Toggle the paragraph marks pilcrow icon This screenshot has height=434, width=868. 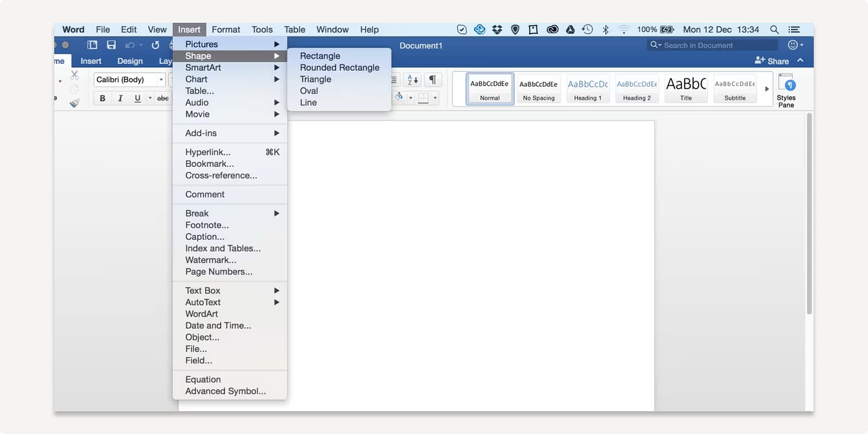433,79
